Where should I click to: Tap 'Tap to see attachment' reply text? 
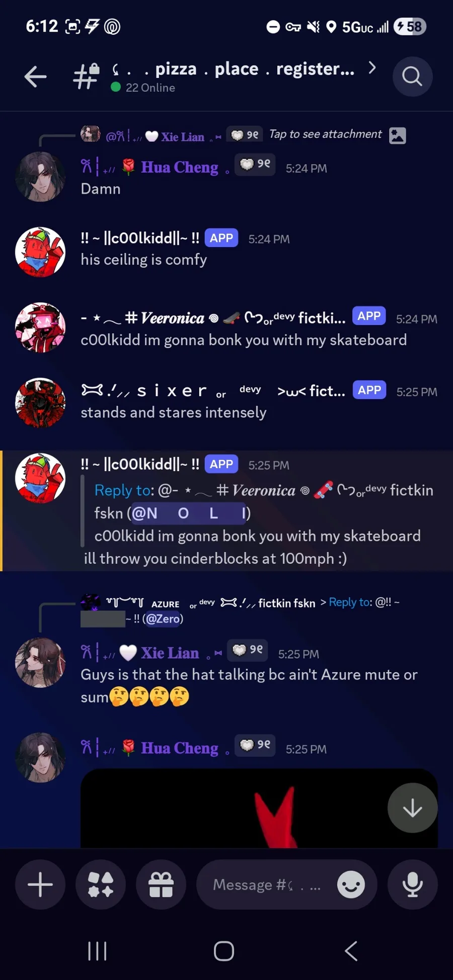[x=325, y=134]
